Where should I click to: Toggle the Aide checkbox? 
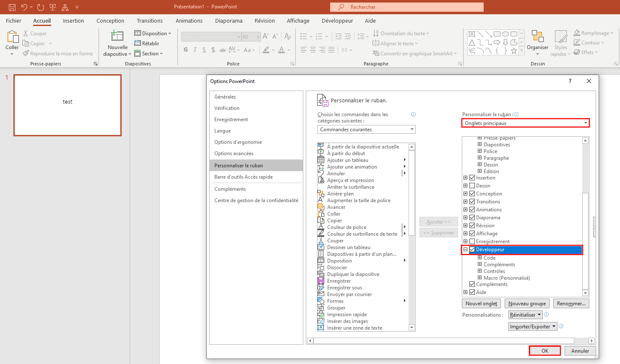coord(472,292)
